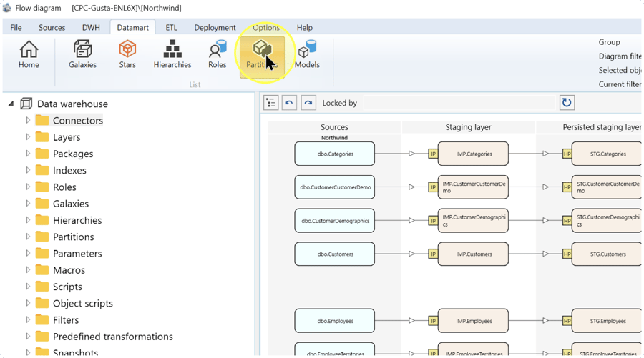The height and width of the screenshot is (358, 644).
Task: Select the Macros tree item
Action: [x=69, y=270]
